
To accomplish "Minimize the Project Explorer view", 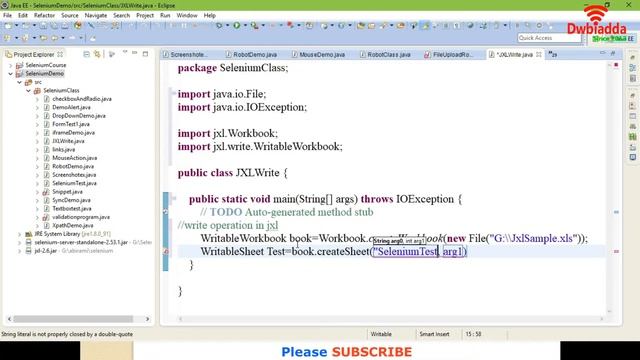I will (135, 53).
